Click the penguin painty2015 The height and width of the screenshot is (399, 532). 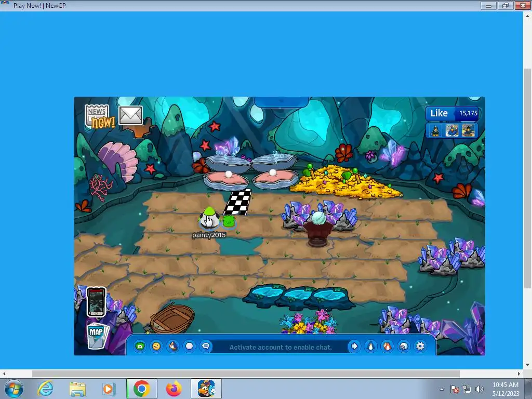click(209, 218)
